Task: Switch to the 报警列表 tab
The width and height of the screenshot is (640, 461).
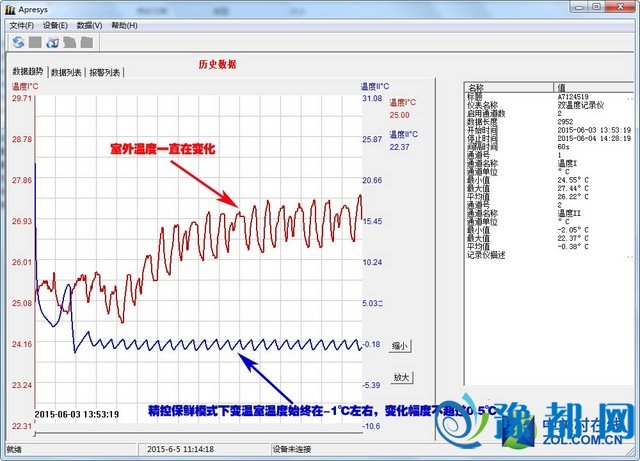Action: [x=105, y=73]
